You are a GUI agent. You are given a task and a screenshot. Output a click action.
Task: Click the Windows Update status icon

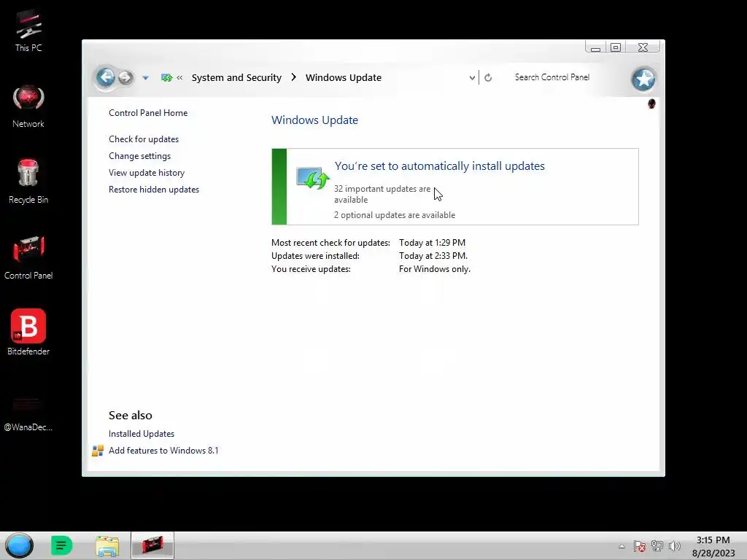click(x=312, y=178)
